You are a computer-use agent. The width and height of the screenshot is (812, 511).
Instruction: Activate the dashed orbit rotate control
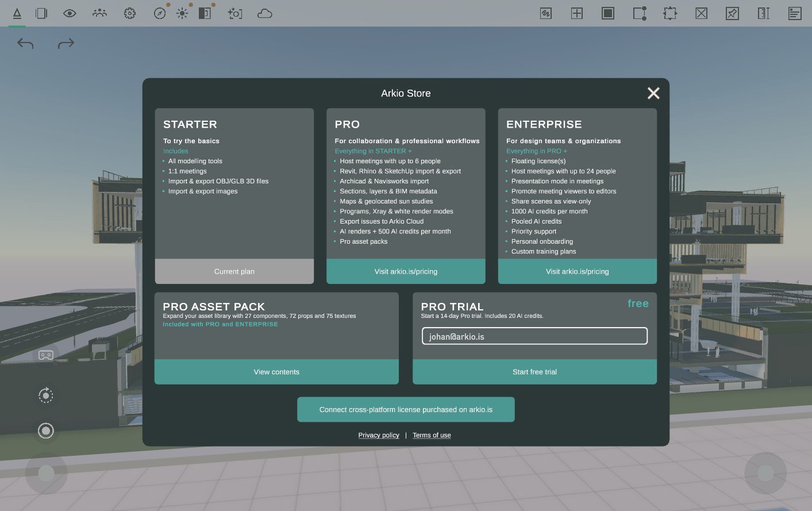(46, 395)
